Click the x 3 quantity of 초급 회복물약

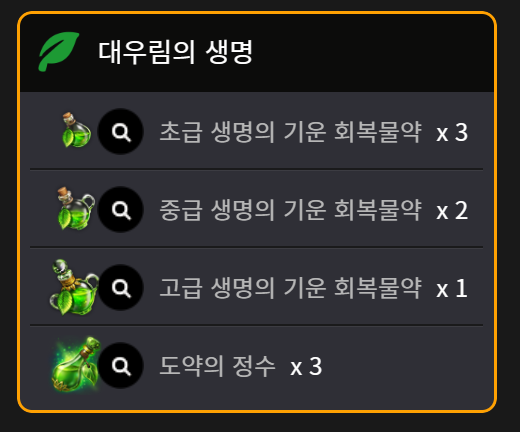point(452,133)
